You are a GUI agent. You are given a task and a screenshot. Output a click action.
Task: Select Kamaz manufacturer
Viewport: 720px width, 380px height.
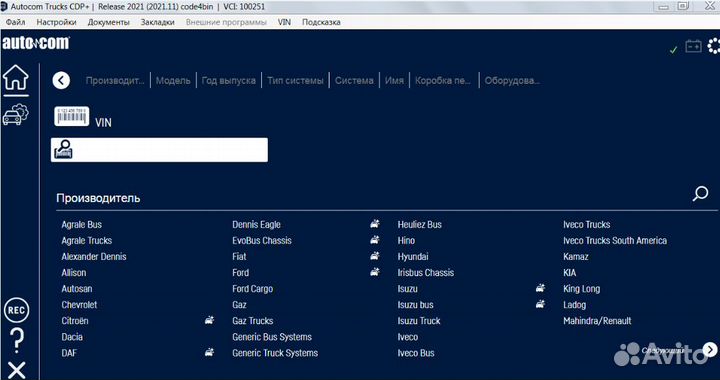[x=576, y=257]
